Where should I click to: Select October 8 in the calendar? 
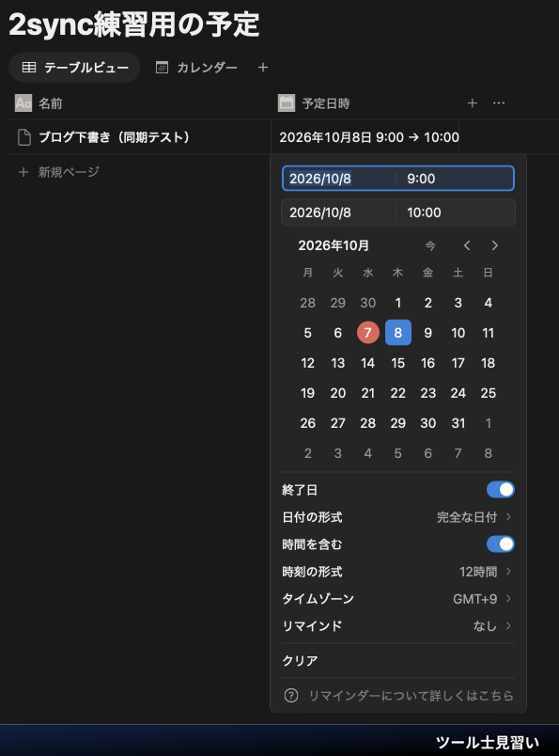click(398, 333)
